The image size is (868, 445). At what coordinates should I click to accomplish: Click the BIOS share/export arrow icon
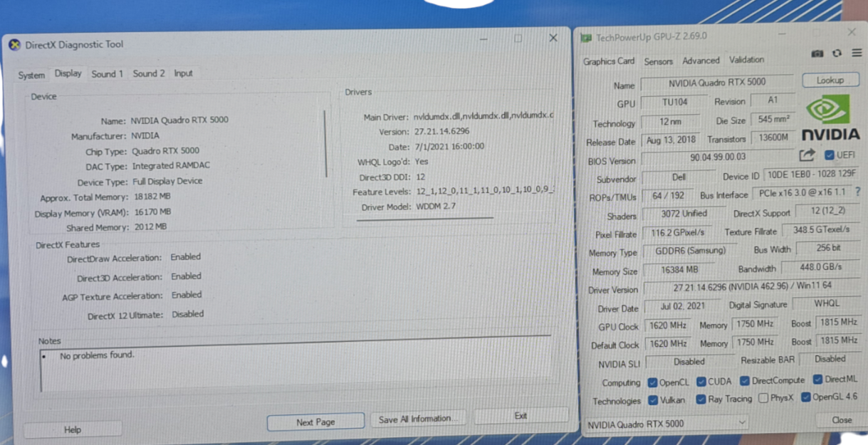[x=807, y=155]
